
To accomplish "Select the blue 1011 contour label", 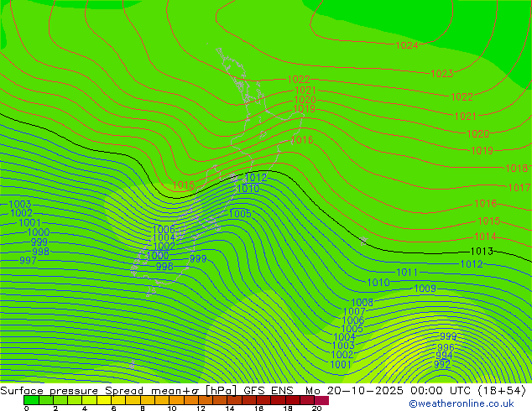I will [407, 272].
